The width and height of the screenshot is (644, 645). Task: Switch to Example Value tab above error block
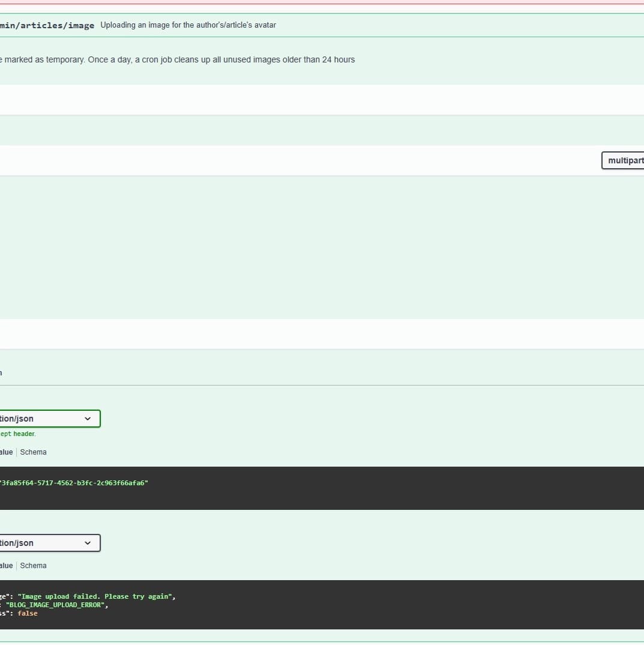coord(6,566)
